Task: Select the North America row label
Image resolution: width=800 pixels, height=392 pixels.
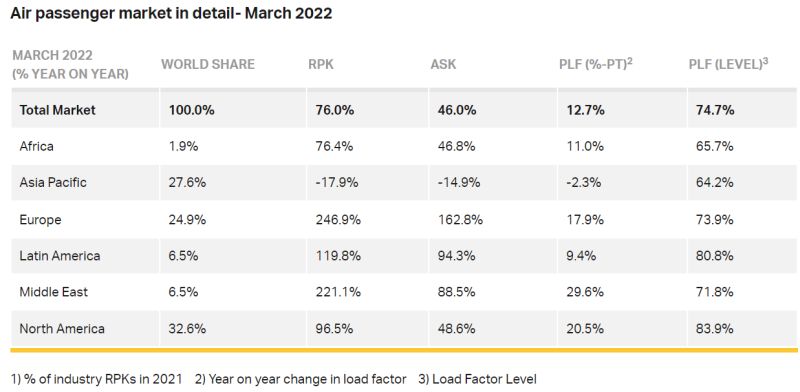Action: [x=62, y=328]
